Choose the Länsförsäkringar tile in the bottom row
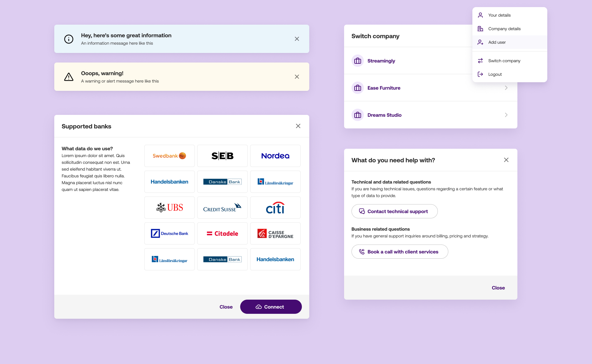The image size is (592, 364). point(170,259)
